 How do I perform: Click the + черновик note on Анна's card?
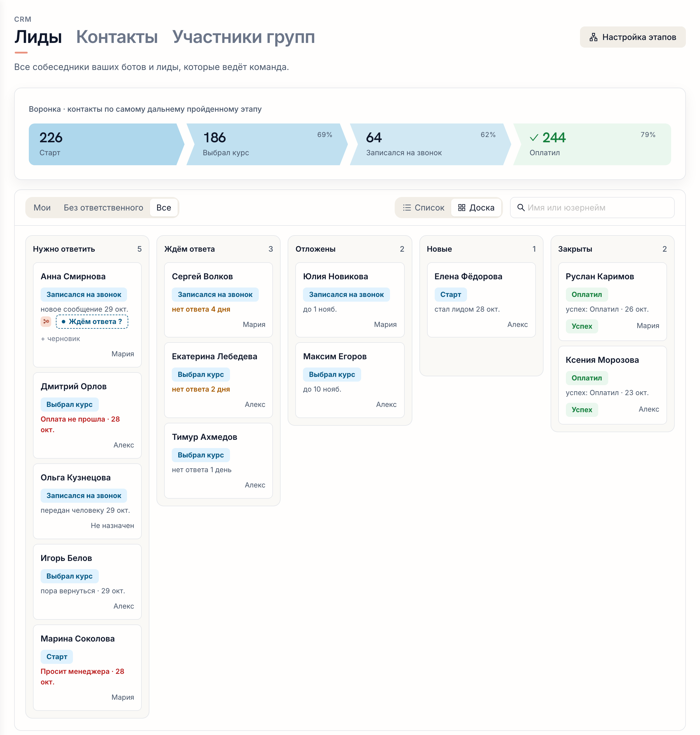tap(61, 339)
